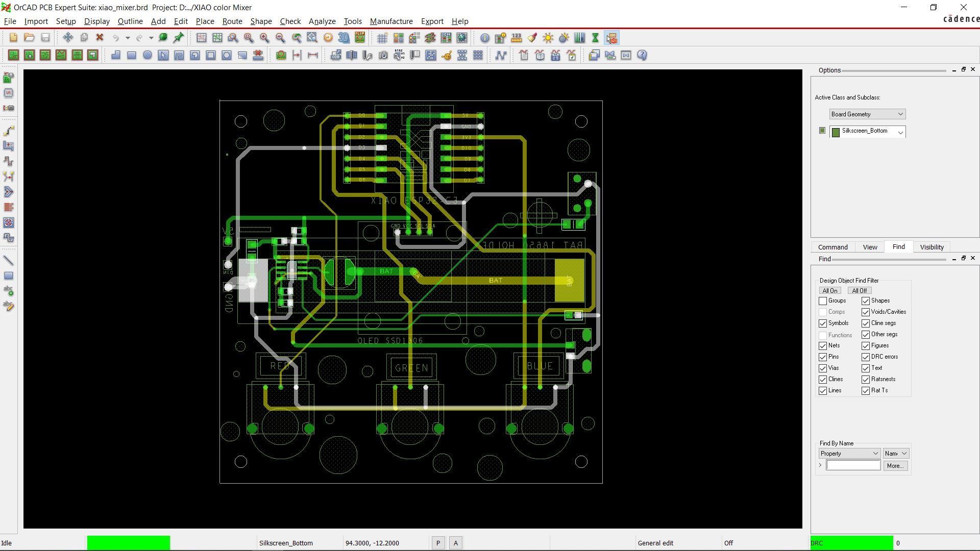Enable the Groups checkbox in Find filter

[x=823, y=301]
